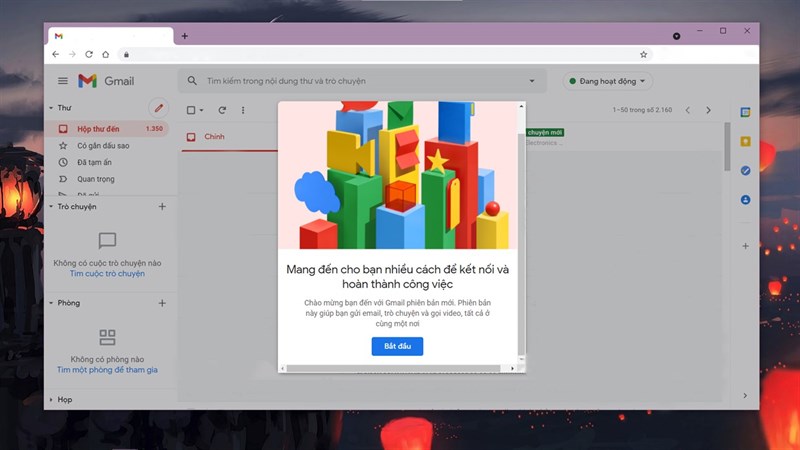
Task: Click the browser address bar
Action: tap(385, 54)
